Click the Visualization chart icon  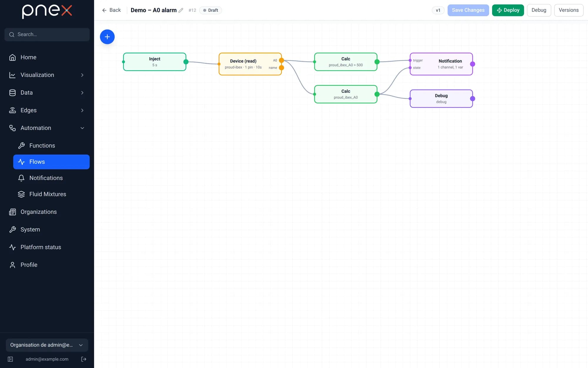(12, 75)
